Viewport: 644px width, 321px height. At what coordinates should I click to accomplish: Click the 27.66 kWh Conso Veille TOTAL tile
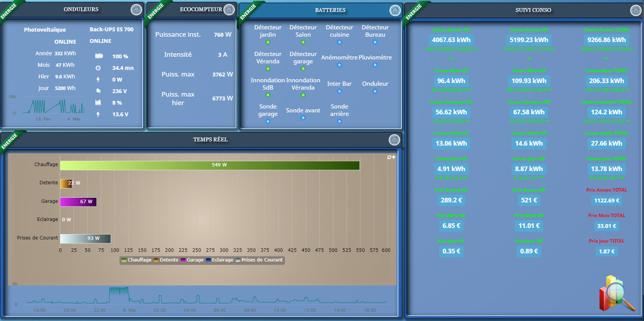pos(607,143)
